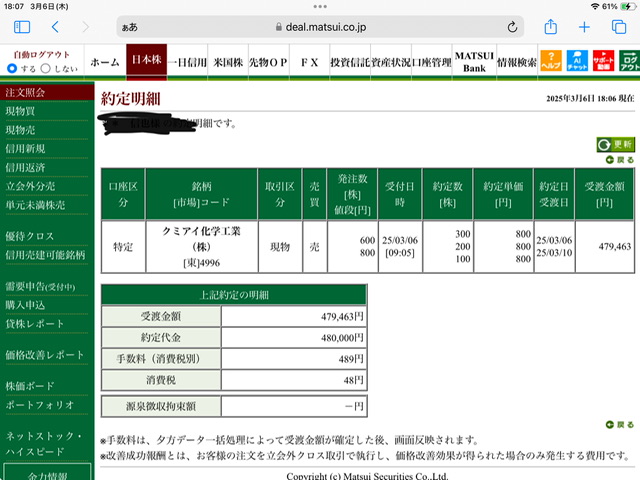
Task: Open the FX tab
Action: coord(309,62)
